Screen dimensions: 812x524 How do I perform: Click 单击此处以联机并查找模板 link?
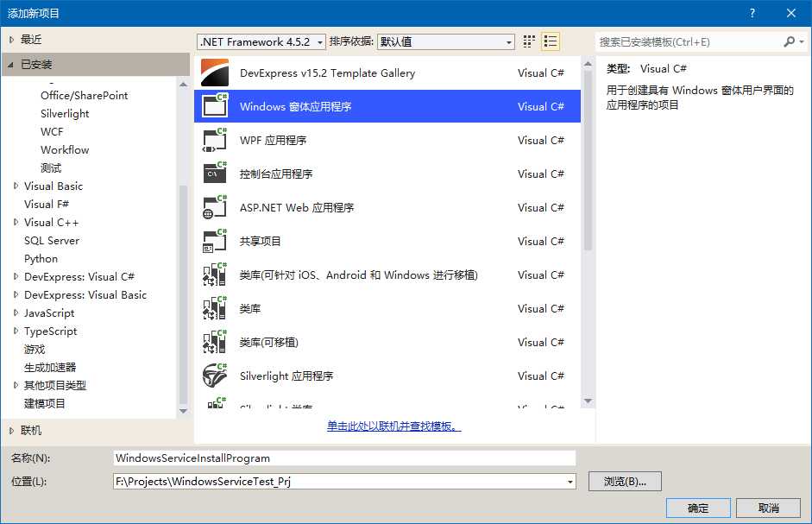[393, 426]
